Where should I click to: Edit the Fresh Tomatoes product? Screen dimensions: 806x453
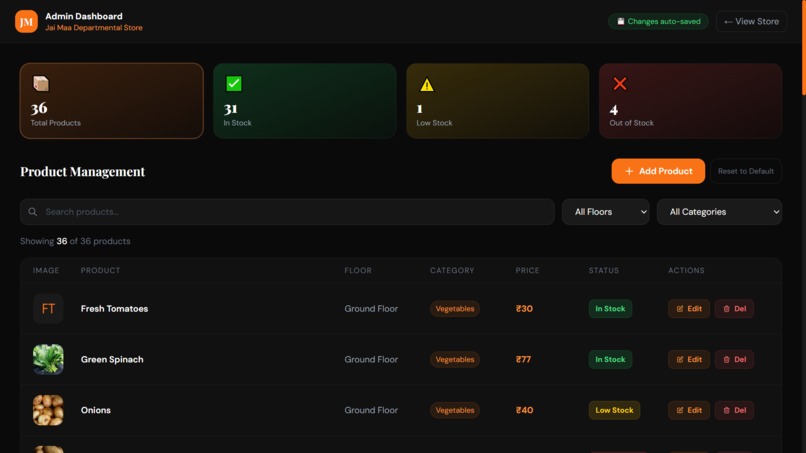[x=689, y=309]
